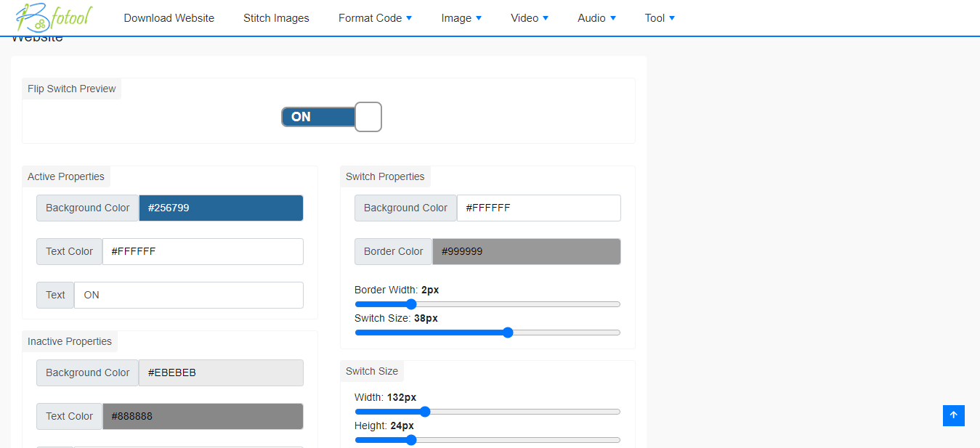Toggle the ON flip switch preview
The width and height of the screenshot is (980, 448).
331,117
